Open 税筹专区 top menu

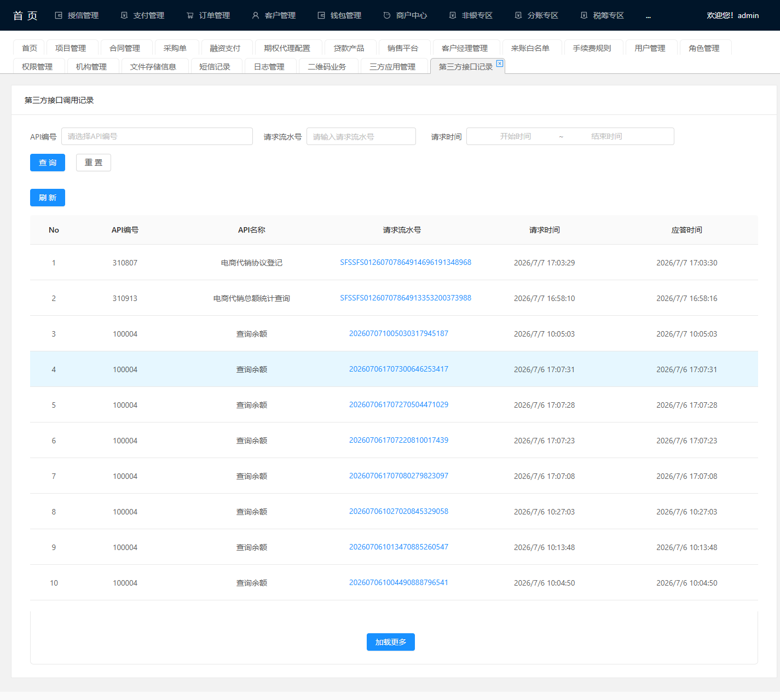(x=602, y=15)
